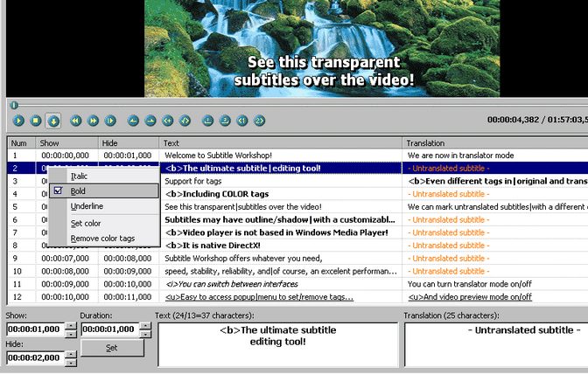Select the row 'You can switch between interfaces'
588x374 pixels.
tap(297, 284)
